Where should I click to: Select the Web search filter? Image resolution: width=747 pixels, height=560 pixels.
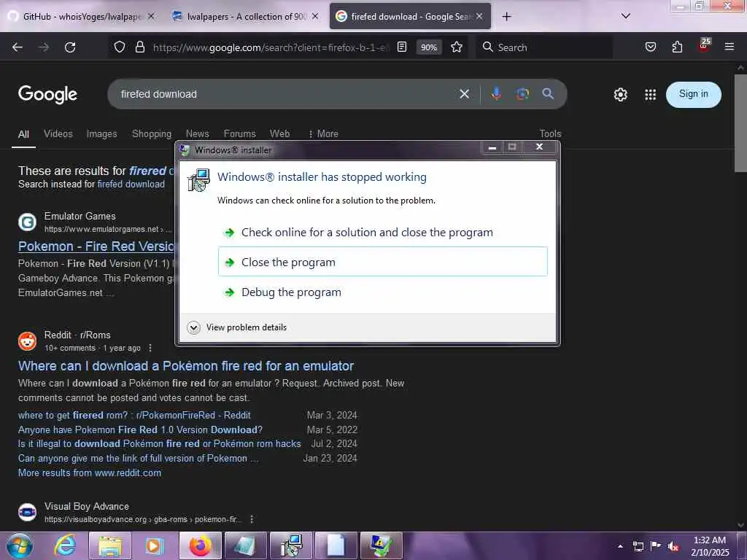click(x=279, y=134)
